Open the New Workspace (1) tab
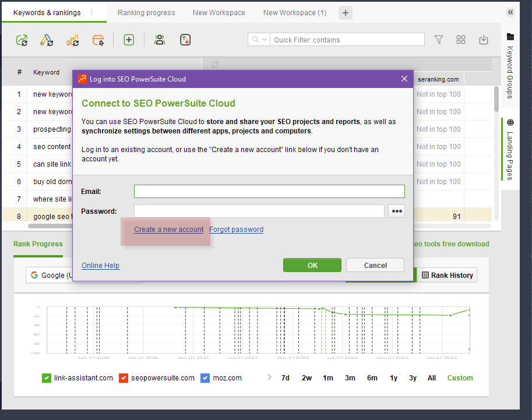532x420 pixels. click(295, 13)
